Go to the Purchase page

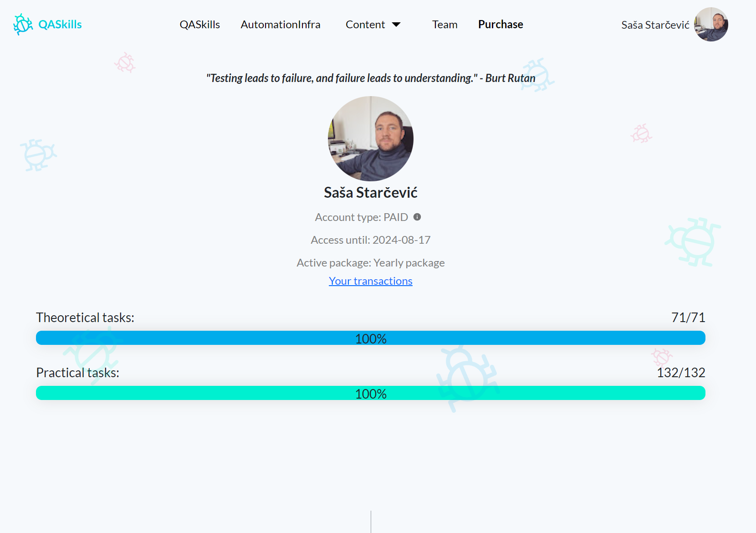pyautogui.click(x=501, y=25)
